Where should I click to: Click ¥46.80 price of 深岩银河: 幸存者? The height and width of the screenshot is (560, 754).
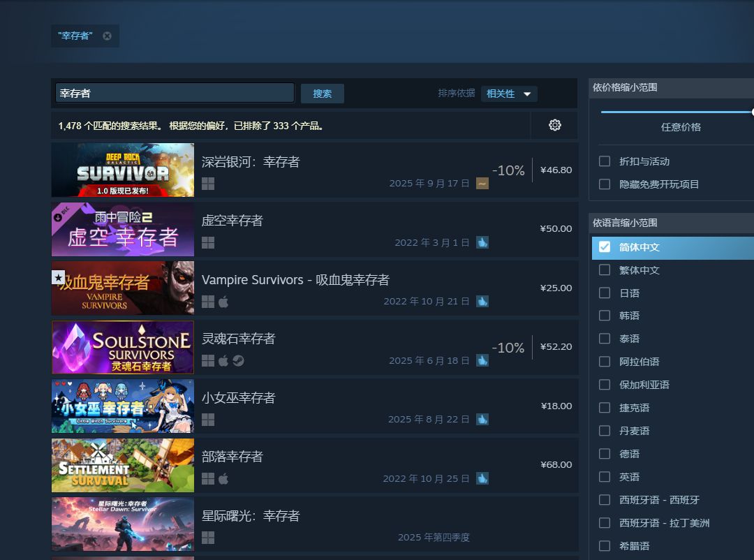click(x=556, y=170)
